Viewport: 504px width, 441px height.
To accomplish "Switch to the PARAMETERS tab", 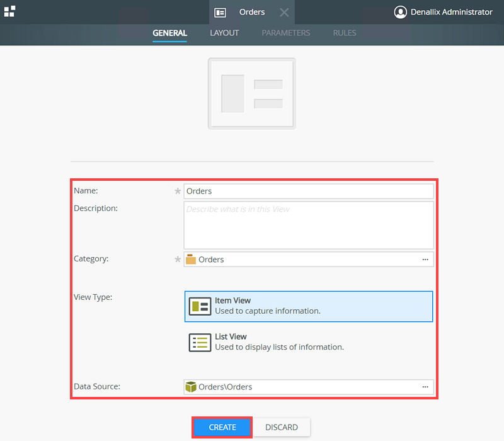I will (286, 33).
